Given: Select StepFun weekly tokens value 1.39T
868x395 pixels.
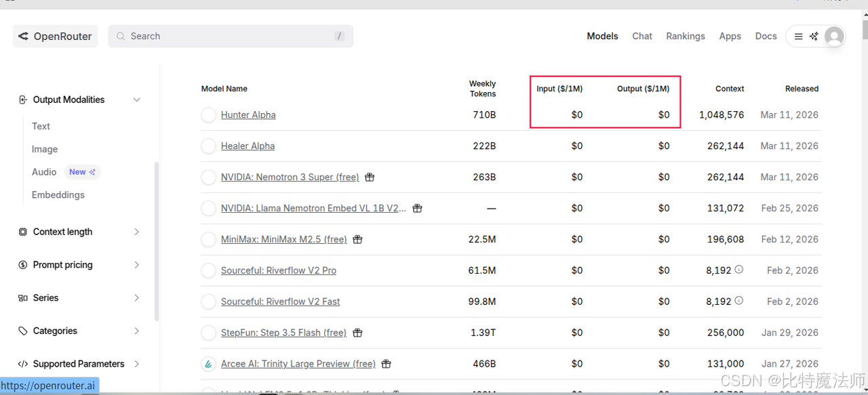Looking at the screenshot, I should point(484,333).
